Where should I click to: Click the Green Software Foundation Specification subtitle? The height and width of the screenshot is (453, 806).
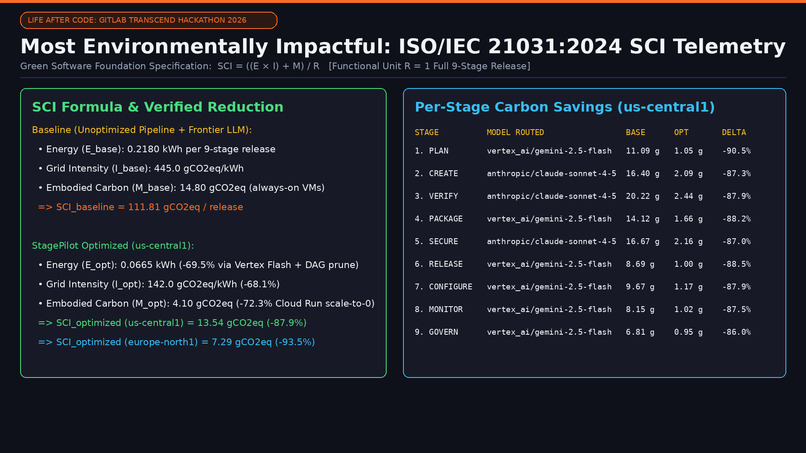coord(276,66)
